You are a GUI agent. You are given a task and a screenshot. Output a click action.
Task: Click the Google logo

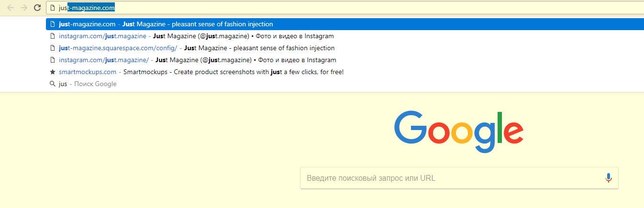(x=459, y=132)
